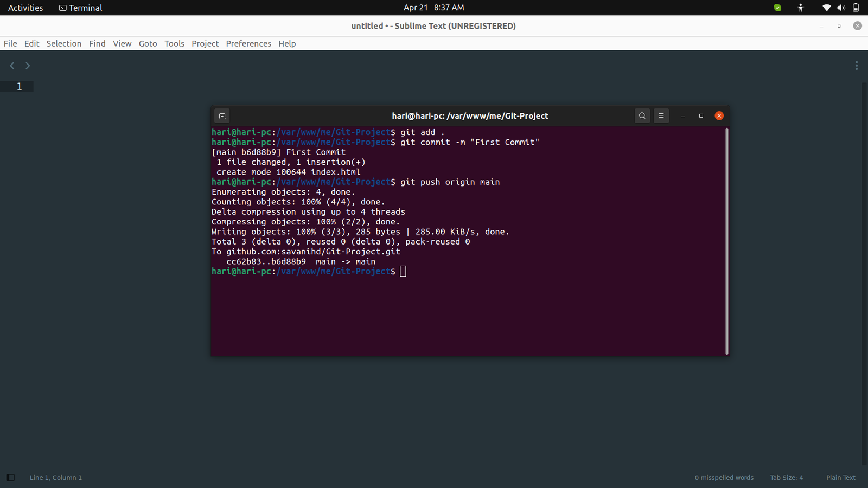868x488 pixels.
Task: Open the Tools menu
Action: pos(174,43)
